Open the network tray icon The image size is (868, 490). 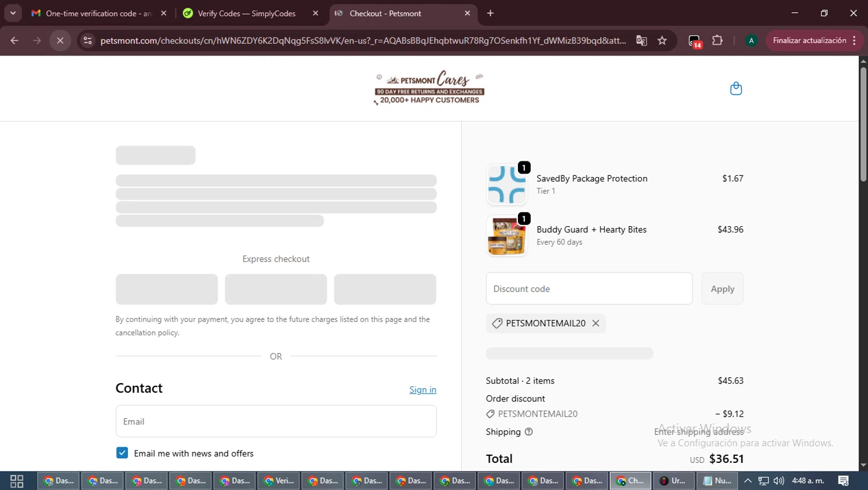(764, 481)
